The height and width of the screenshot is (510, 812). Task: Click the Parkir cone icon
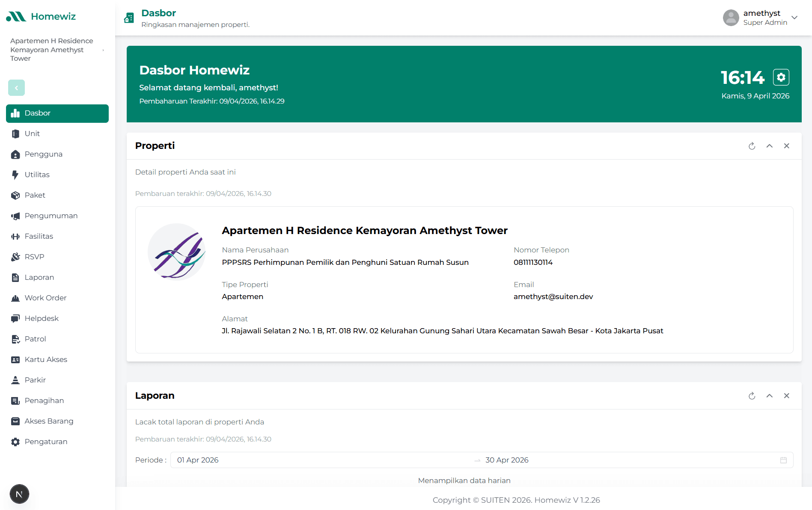coord(15,380)
